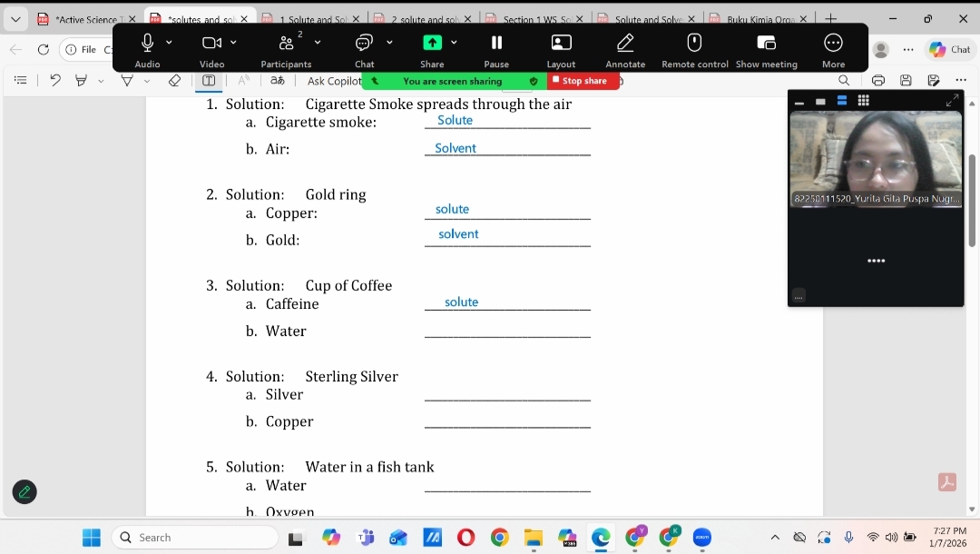Image resolution: width=980 pixels, height=554 pixels.
Task: Toggle camera with the Video button
Action: coord(211,43)
